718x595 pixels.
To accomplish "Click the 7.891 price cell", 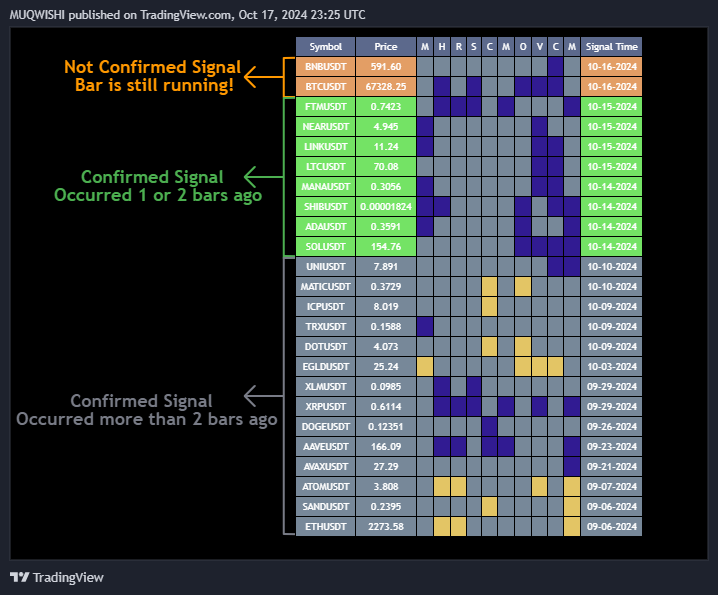I will 386,267.
